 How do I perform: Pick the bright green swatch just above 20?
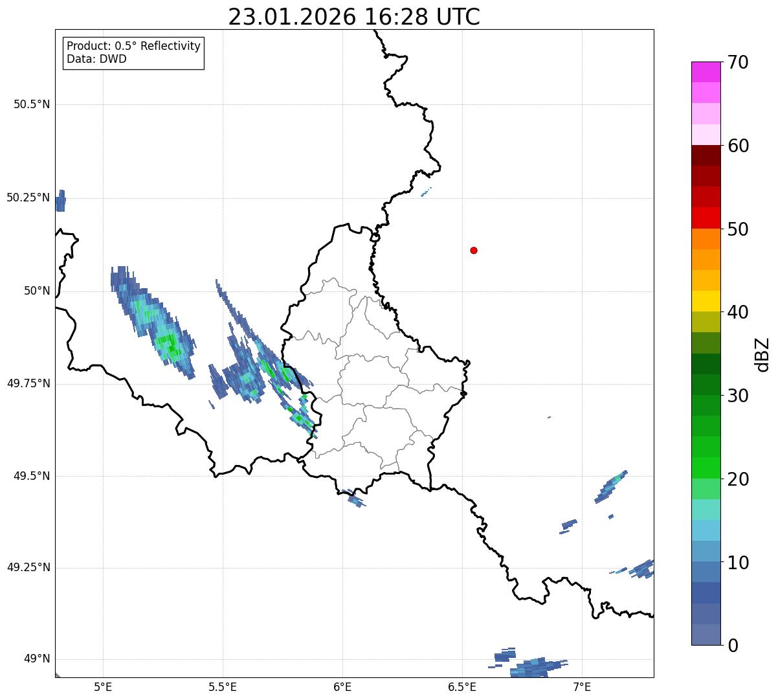[x=706, y=468]
